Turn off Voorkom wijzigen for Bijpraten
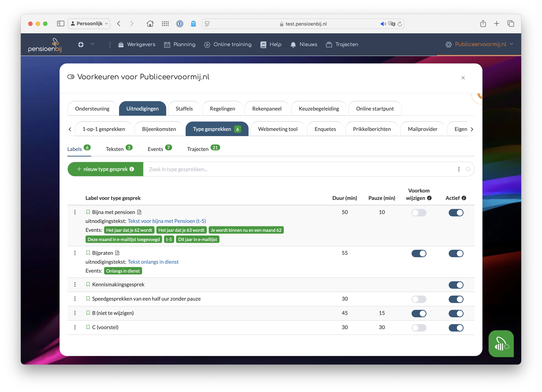This screenshot has height=392, width=542. click(419, 253)
